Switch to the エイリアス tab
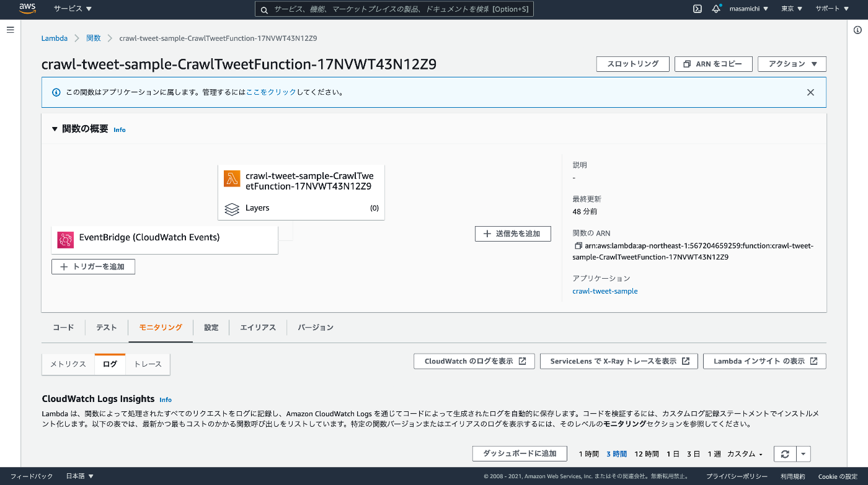Image resolution: width=868 pixels, height=485 pixels. pos(258,328)
